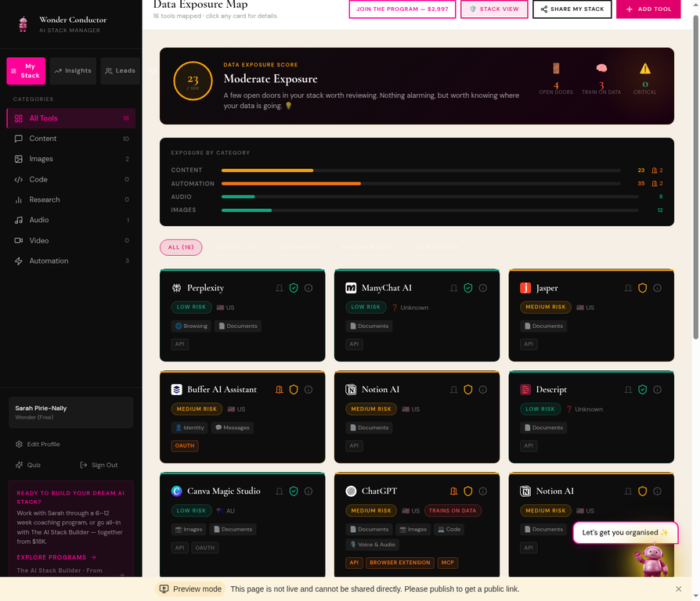
Task: Click the Wonder Conductor robot logo
Action: (x=23, y=24)
